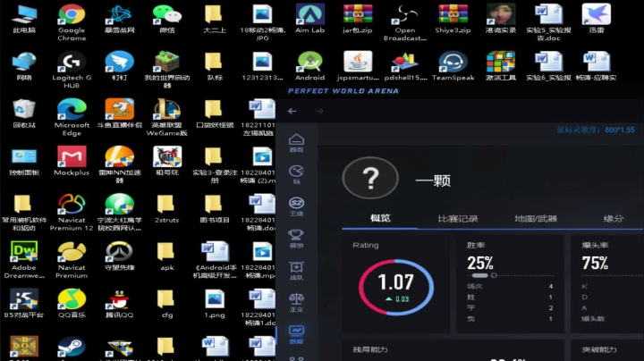Go back with the left arrow in arena window
644x361 pixels.
[x=292, y=111]
